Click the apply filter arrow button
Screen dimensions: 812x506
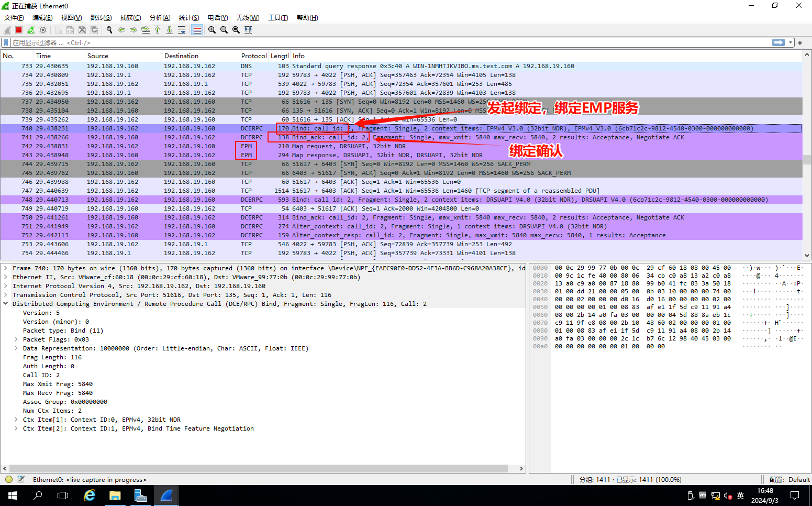(778, 42)
